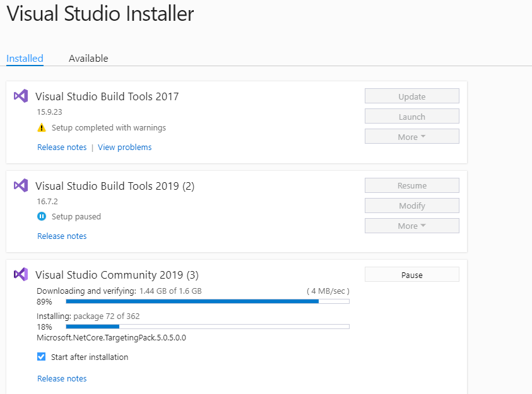Click Modify for Build Tools 2019
This screenshot has width=532, height=394.
[x=412, y=206]
